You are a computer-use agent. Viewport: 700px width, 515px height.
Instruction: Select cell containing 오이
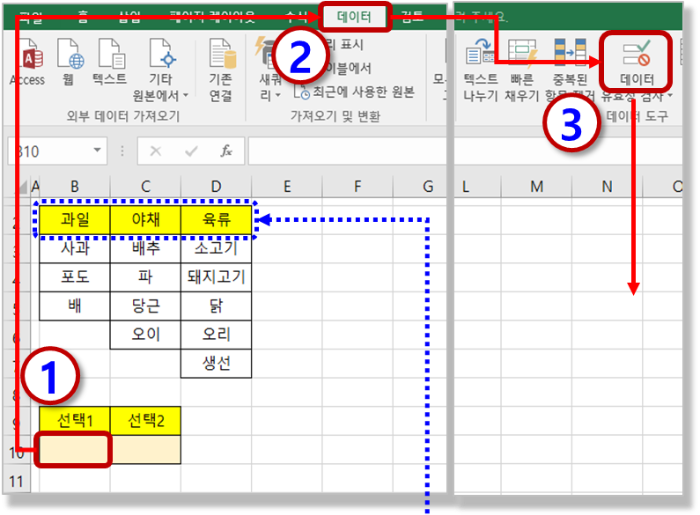146,335
